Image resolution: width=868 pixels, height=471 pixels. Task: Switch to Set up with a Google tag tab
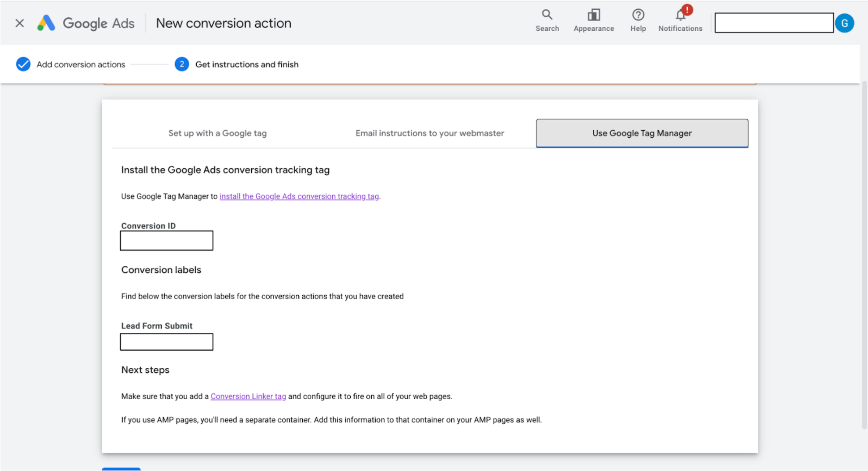217,133
